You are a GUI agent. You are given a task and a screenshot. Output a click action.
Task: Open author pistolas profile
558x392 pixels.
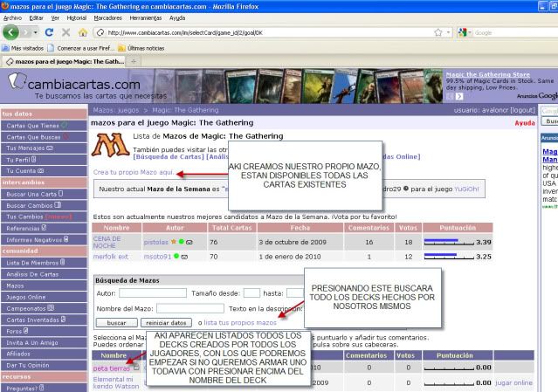155,242
